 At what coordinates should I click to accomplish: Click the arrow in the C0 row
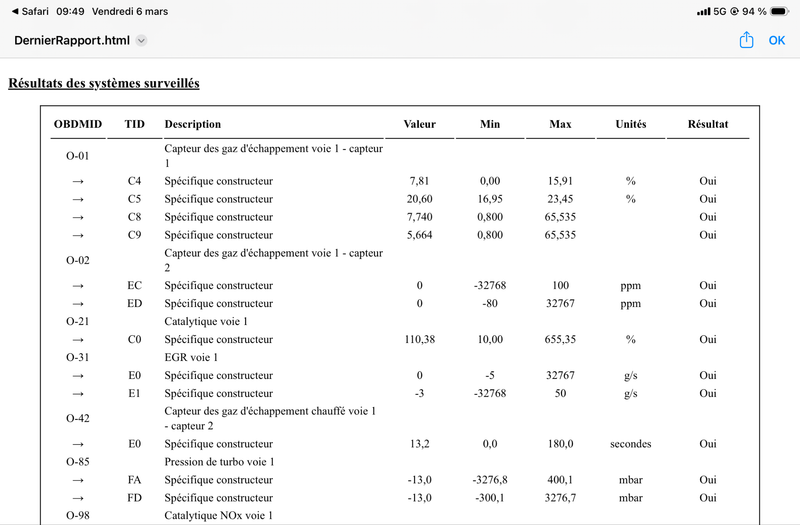tap(78, 339)
